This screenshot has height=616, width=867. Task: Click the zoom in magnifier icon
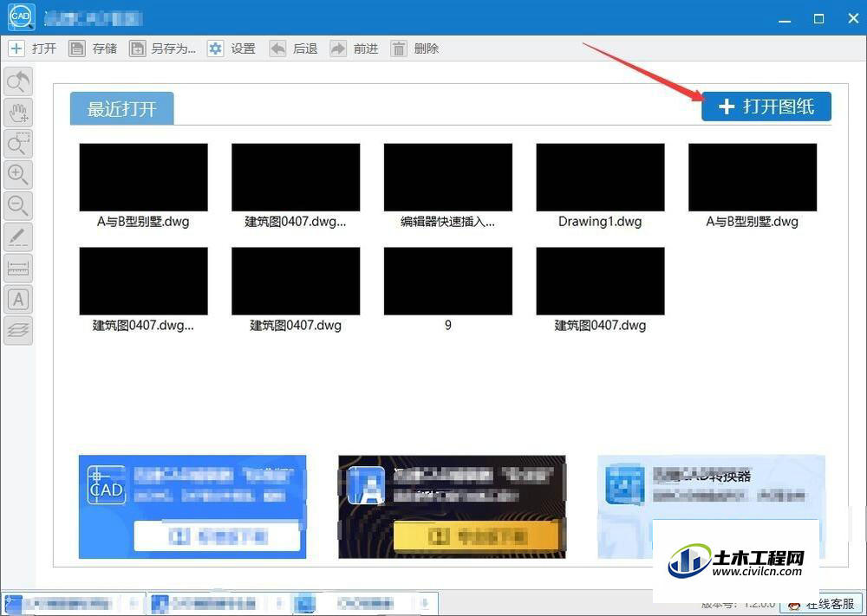[x=18, y=175]
